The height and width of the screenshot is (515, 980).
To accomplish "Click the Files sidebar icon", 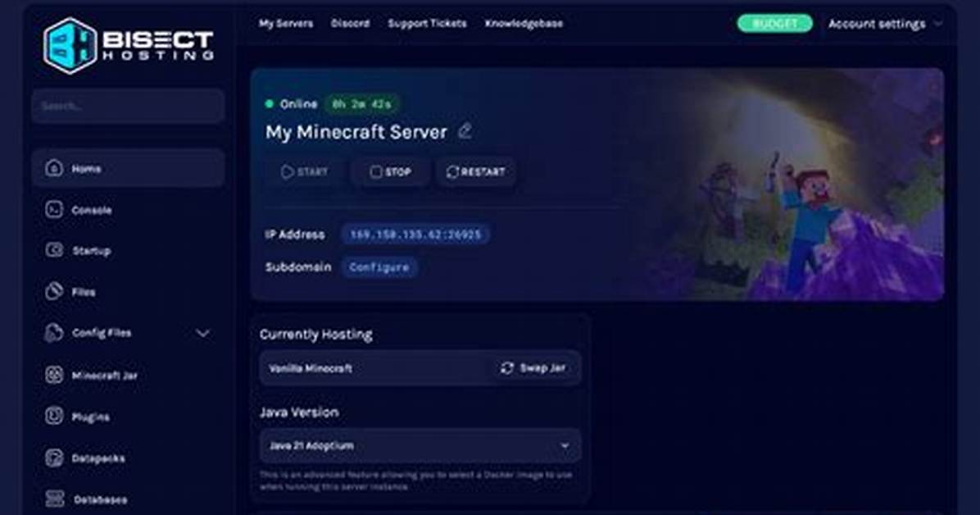I will pyautogui.click(x=54, y=292).
